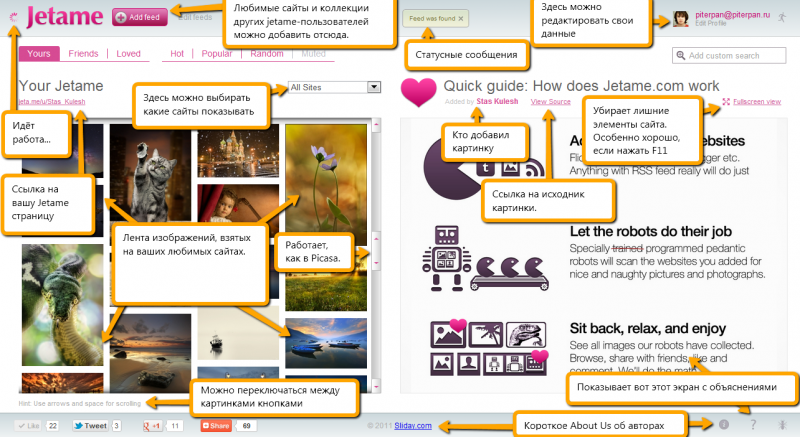Open the sunset beach rocks thumbnail
Image resolution: width=800 pixels, height=437 pixels.
(151, 351)
